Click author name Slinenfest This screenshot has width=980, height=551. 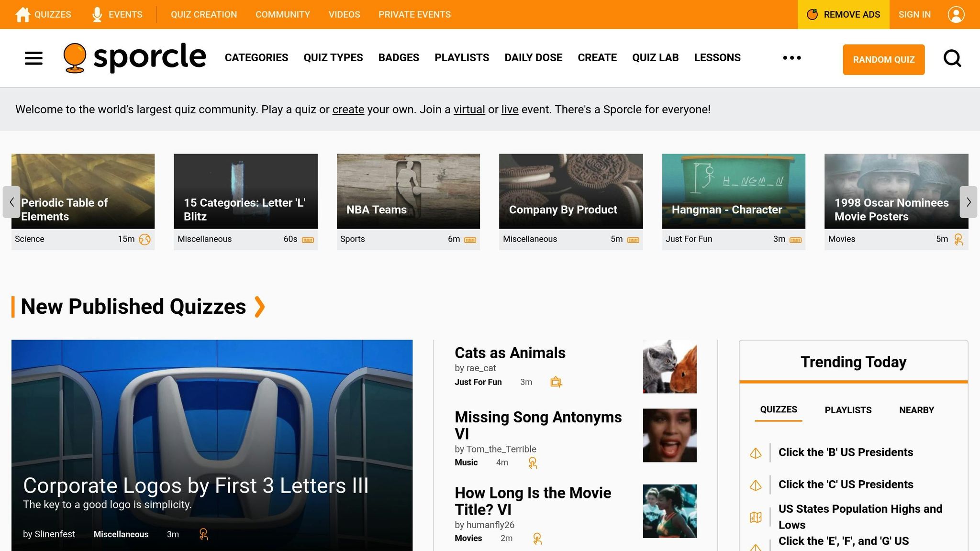[55, 534]
